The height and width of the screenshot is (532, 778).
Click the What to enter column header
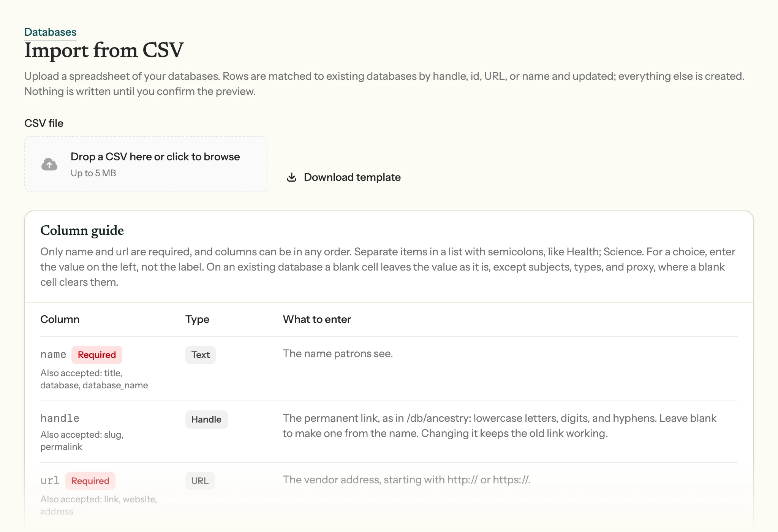317,319
